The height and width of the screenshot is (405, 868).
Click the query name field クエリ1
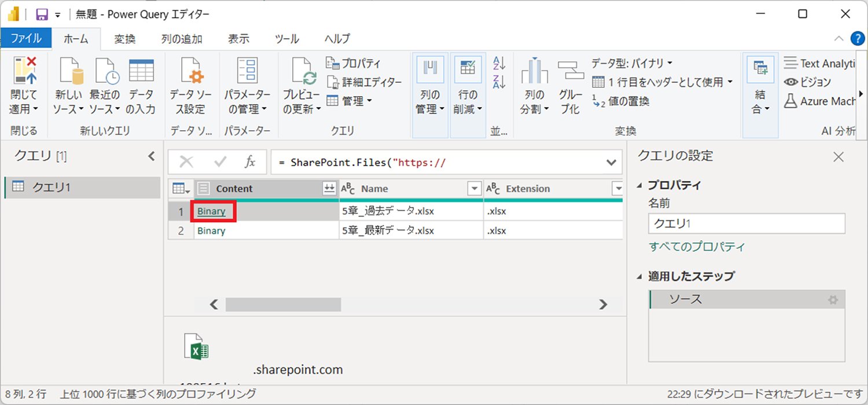746,223
